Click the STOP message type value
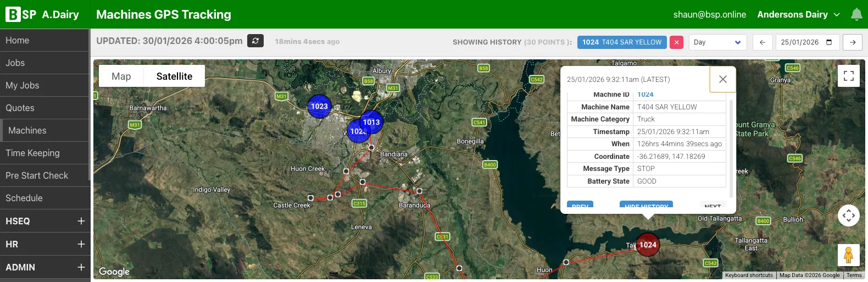868x282 pixels. [x=646, y=169]
